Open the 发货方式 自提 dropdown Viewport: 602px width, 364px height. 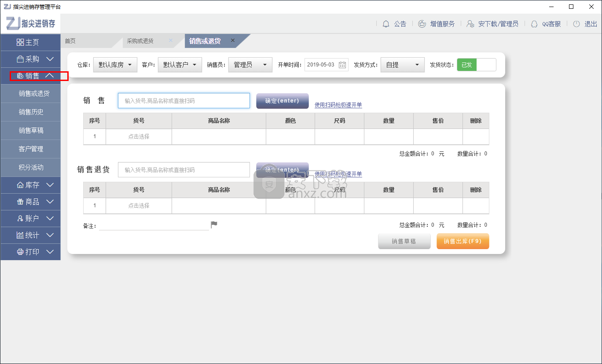point(403,65)
